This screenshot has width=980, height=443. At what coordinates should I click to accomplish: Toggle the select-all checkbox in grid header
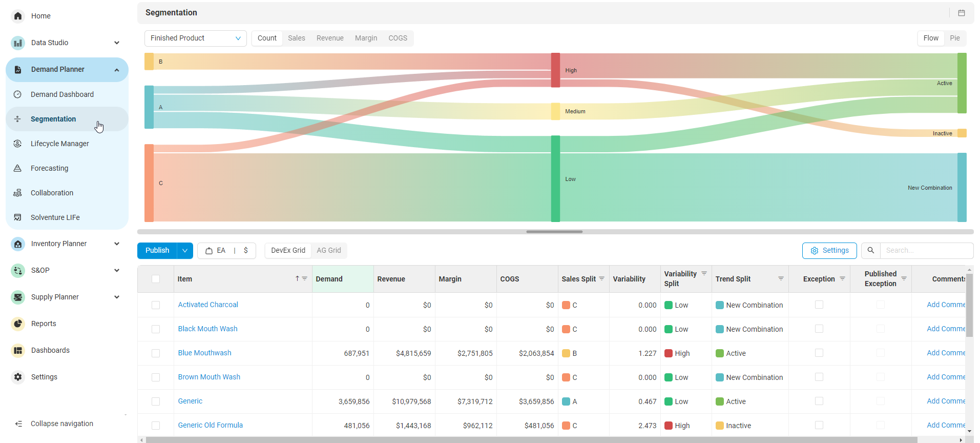click(x=156, y=279)
